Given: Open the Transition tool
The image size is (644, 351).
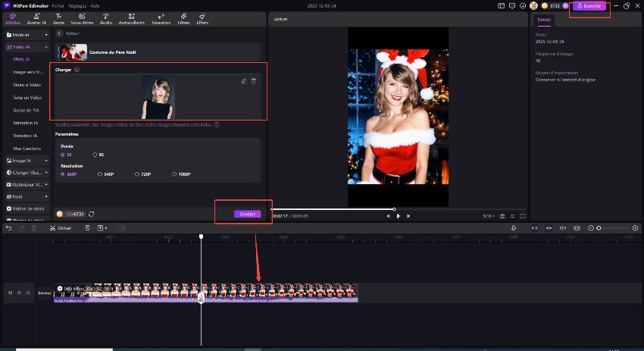Looking at the screenshot, I should pos(161,19).
